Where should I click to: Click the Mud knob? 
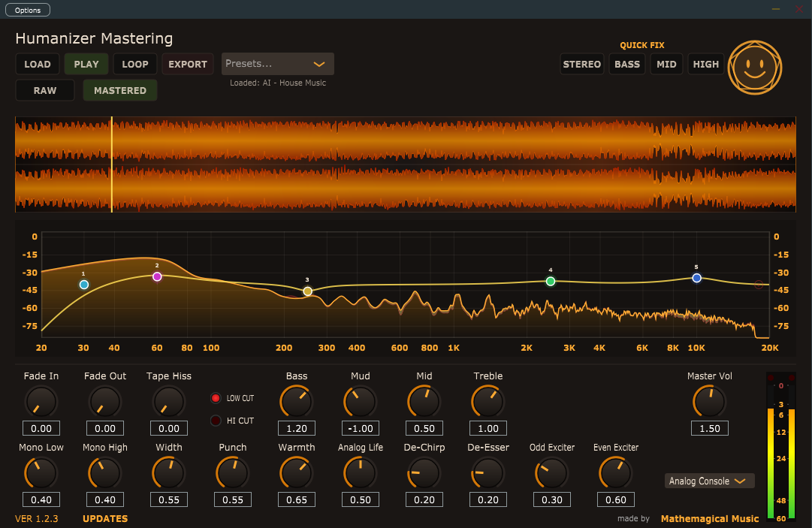click(361, 402)
